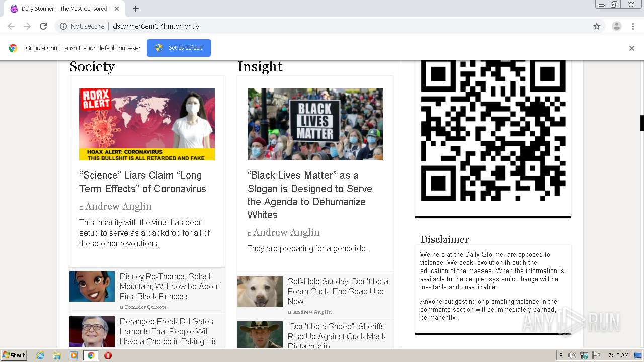Image resolution: width=644 pixels, height=362 pixels.
Task: Open the Long Term Effects of Coronavirus headline
Action: click(143, 182)
